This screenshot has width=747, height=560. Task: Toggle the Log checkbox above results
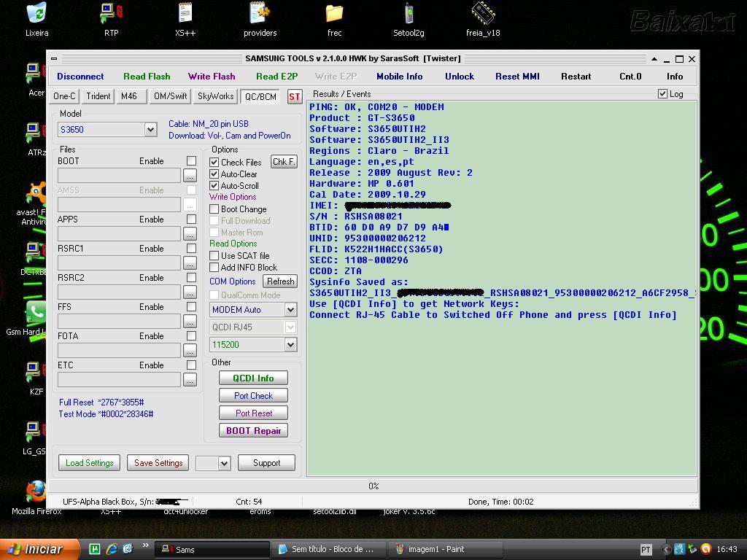pos(662,94)
